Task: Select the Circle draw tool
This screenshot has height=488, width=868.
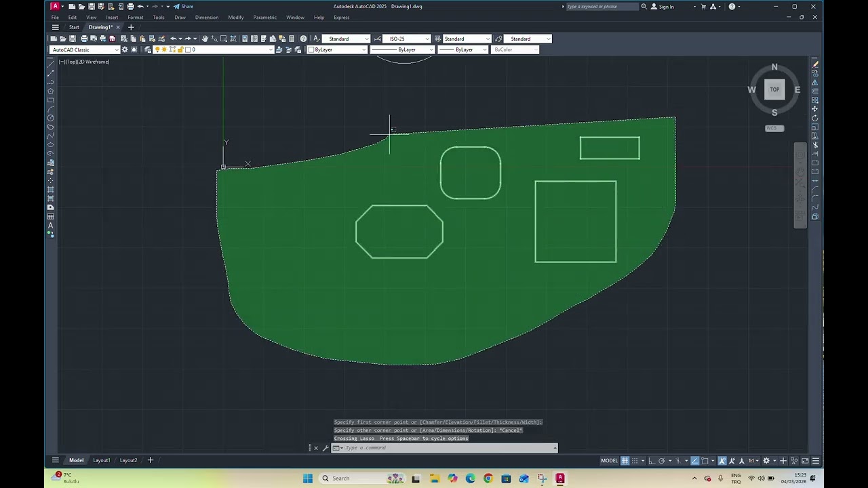Action: [50, 118]
